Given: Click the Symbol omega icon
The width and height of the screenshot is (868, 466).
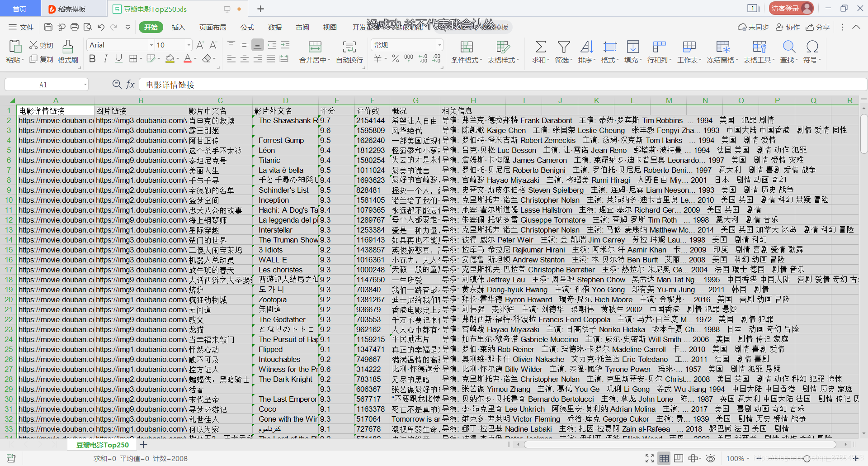Looking at the screenshot, I should click(x=812, y=47).
